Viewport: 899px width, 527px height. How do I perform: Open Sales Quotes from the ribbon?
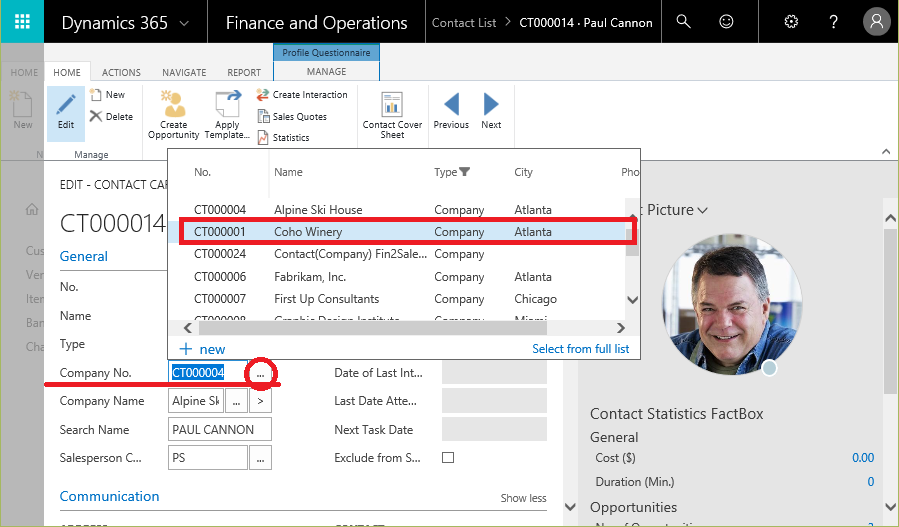[x=292, y=116]
